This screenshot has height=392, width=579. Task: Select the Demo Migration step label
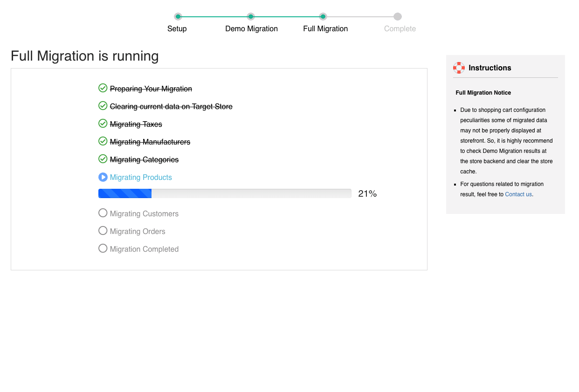(251, 29)
